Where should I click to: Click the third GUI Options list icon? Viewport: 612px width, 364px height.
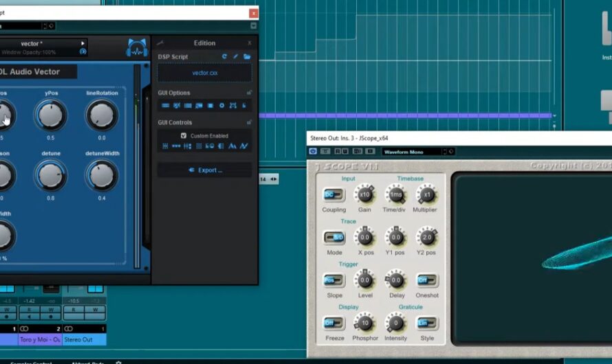[x=188, y=106]
